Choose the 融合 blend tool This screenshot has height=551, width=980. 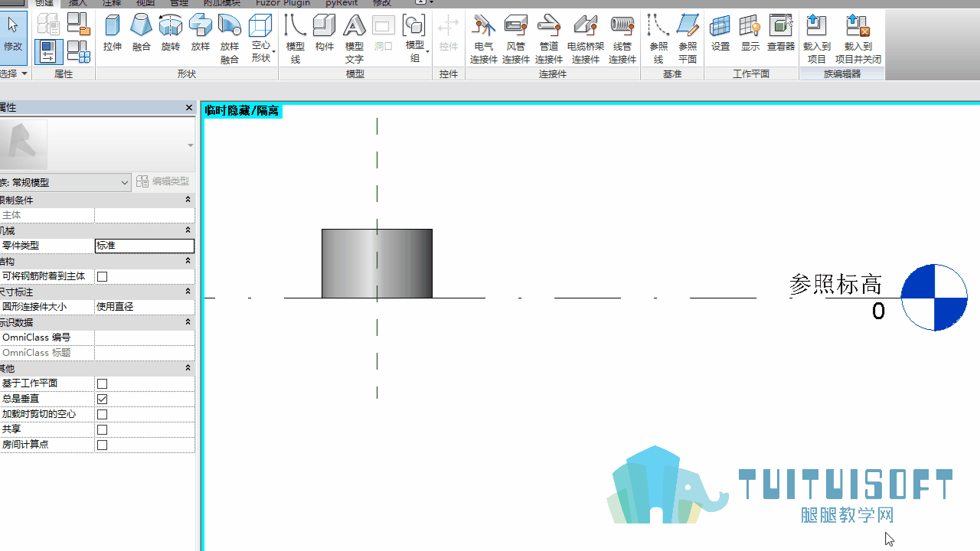(142, 33)
